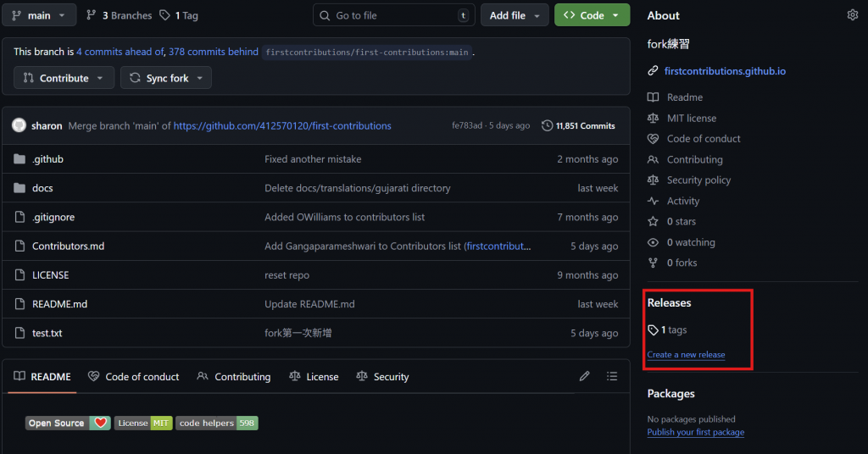Open the main branch selector dropdown

[41, 15]
